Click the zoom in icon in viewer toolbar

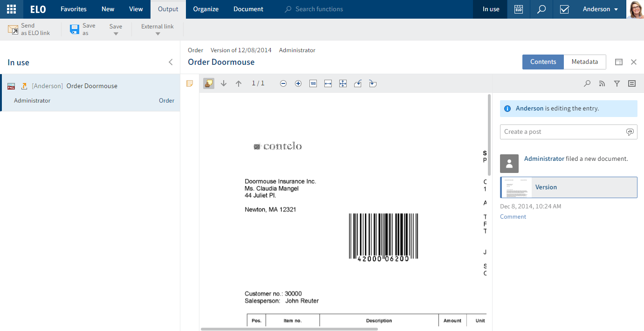pos(298,83)
